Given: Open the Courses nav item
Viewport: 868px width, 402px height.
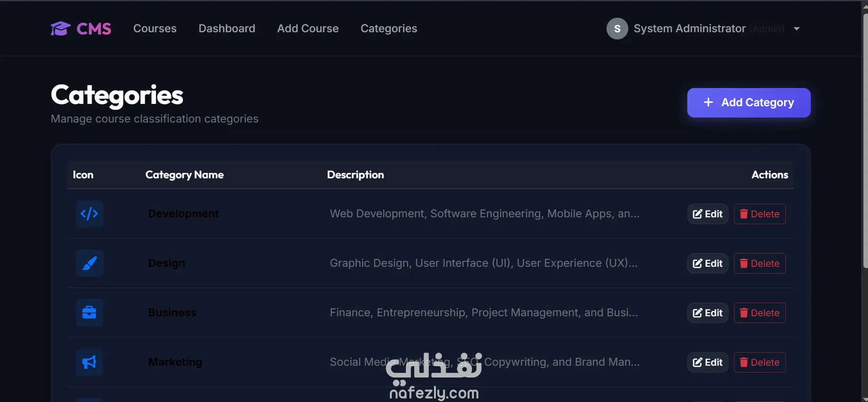Looking at the screenshot, I should 155,29.
